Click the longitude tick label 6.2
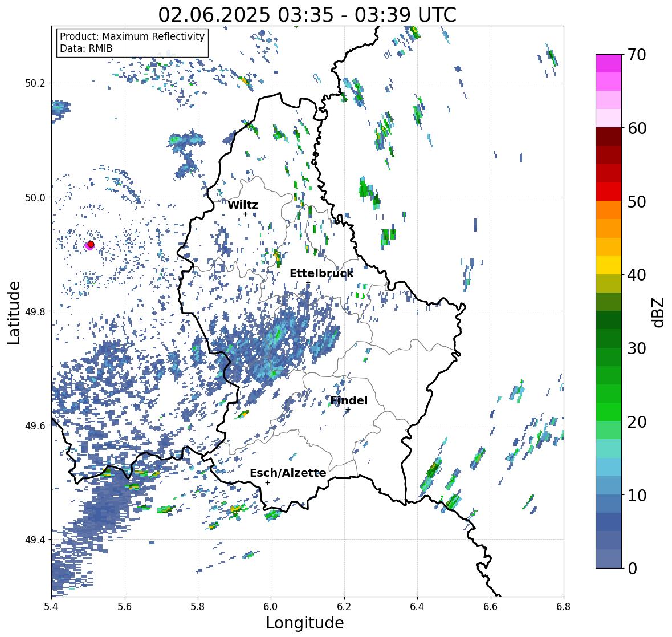The image size is (672, 637). click(x=344, y=606)
